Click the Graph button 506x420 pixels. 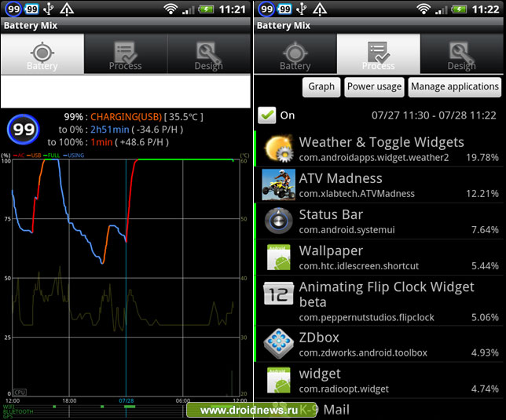click(x=321, y=86)
